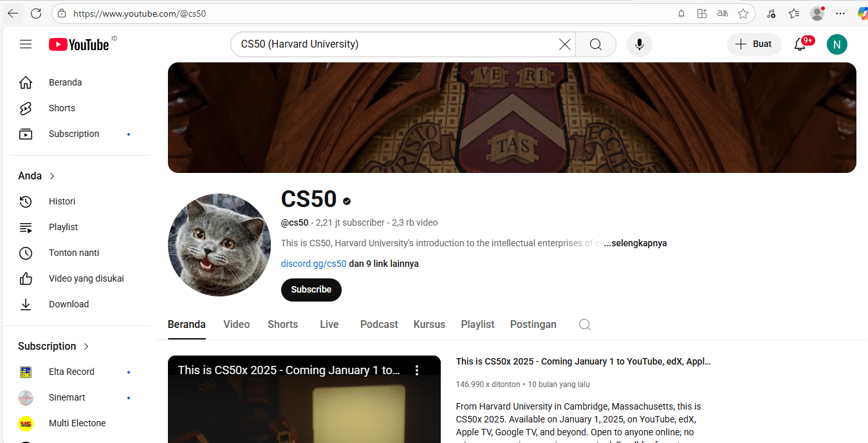The height and width of the screenshot is (443, 868).
Task: Refresh the browser page
Action: point(36,14)
